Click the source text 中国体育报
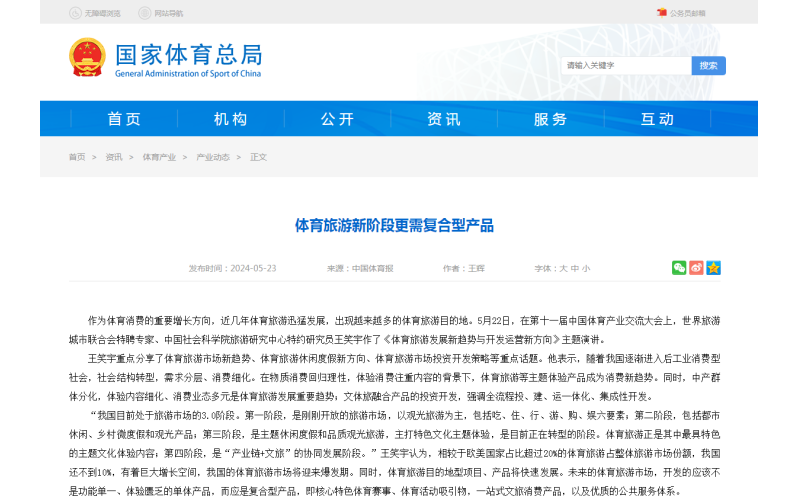This screenshot has height=500, width=800. click(x=372, y=268)
